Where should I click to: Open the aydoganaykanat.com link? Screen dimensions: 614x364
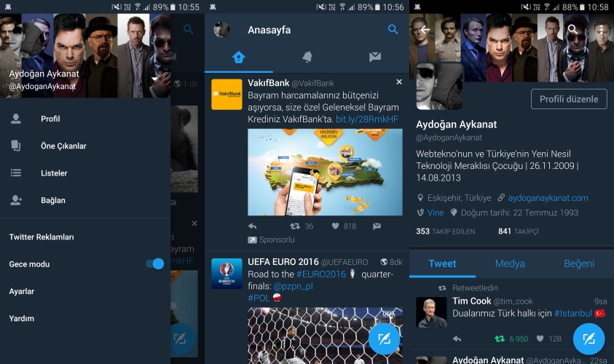coord(548,198)
